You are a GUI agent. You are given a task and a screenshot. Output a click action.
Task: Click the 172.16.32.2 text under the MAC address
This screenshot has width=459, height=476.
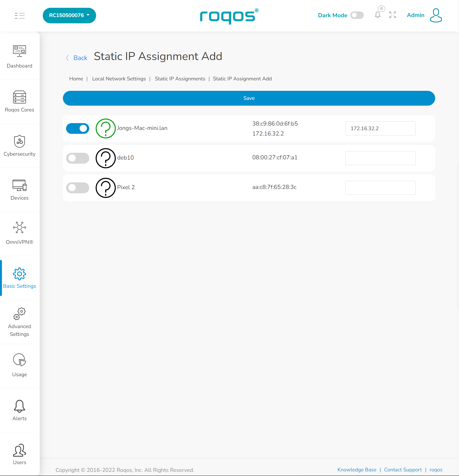click(268, 134)
